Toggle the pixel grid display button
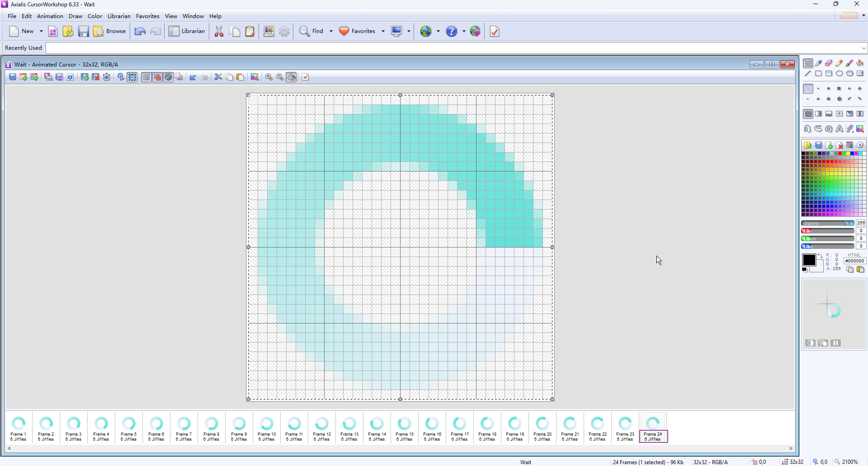868x466 pixels. [146, 77]
